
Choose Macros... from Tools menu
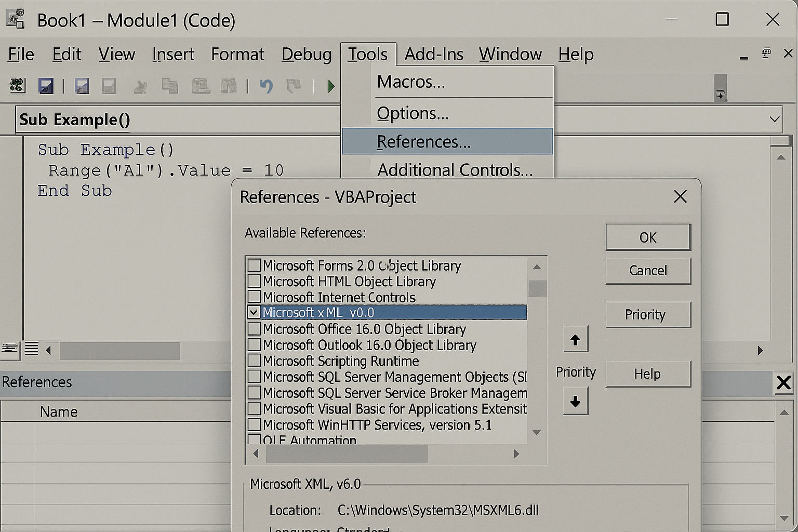point(447,82)
